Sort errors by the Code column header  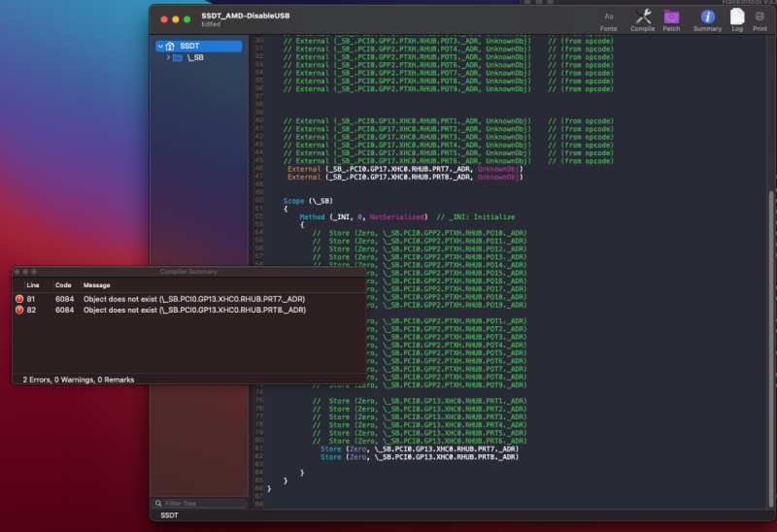pos(62,285)
